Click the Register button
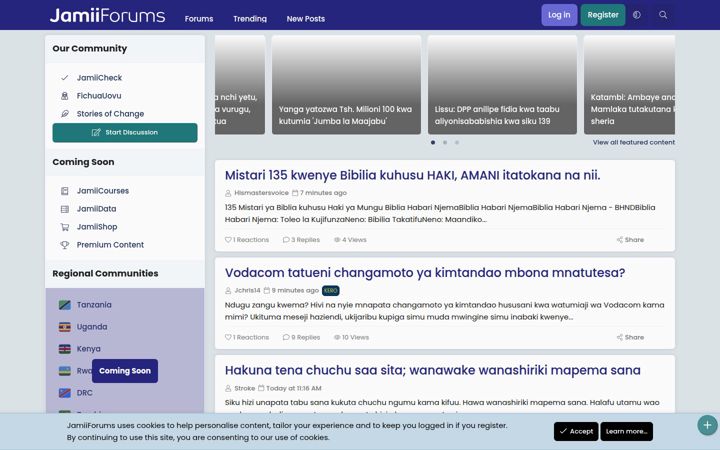720x450 pixels. click(602, 15)
